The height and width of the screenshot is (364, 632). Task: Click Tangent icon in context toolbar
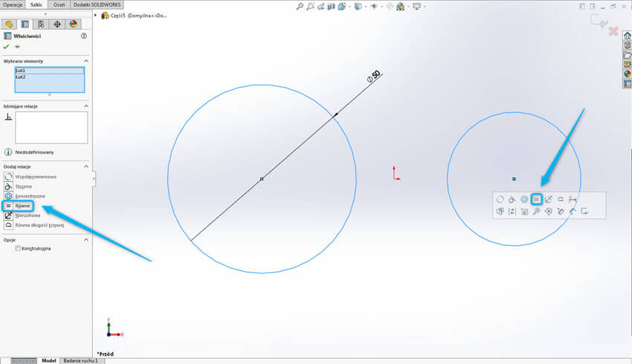tap(512, 199)
